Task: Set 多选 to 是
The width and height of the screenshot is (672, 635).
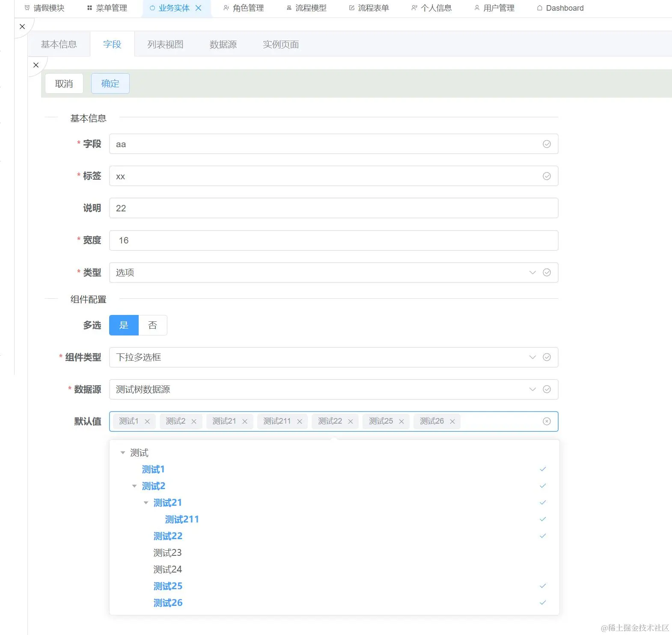Action: pyautogui.click(x=124, y=325)
